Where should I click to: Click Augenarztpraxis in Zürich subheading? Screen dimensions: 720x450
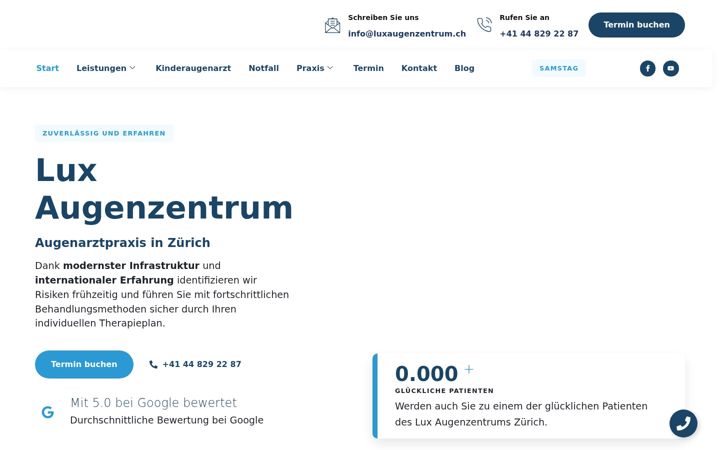(123, 242)
